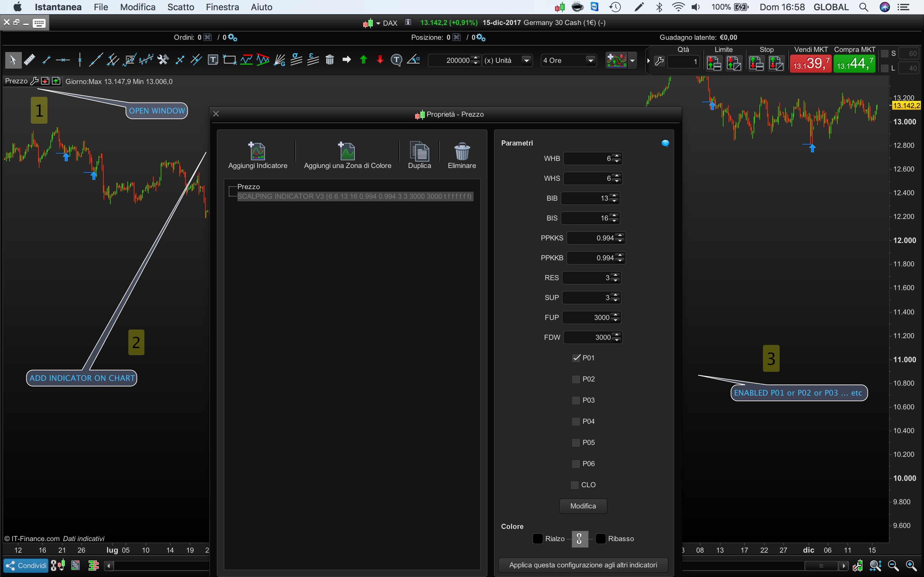
Task: Select the text annotation tool
Action: [213, 60]
